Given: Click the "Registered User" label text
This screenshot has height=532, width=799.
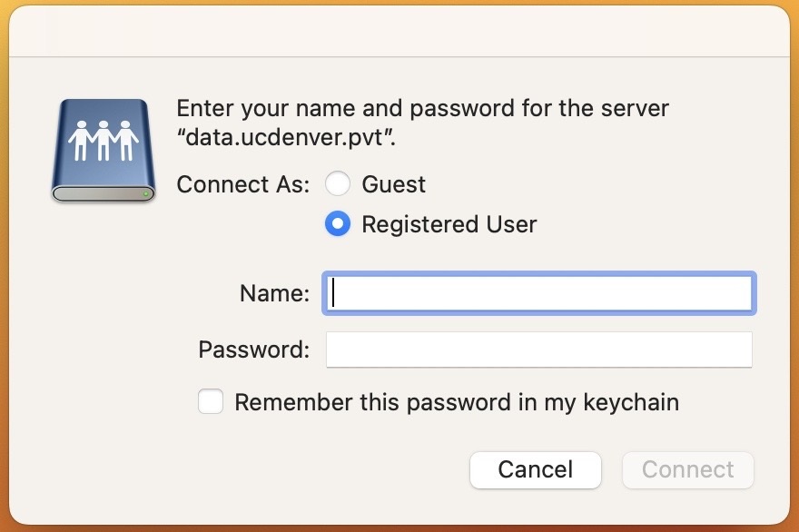Looking at the screenshot, I should [x=449, y=224].
